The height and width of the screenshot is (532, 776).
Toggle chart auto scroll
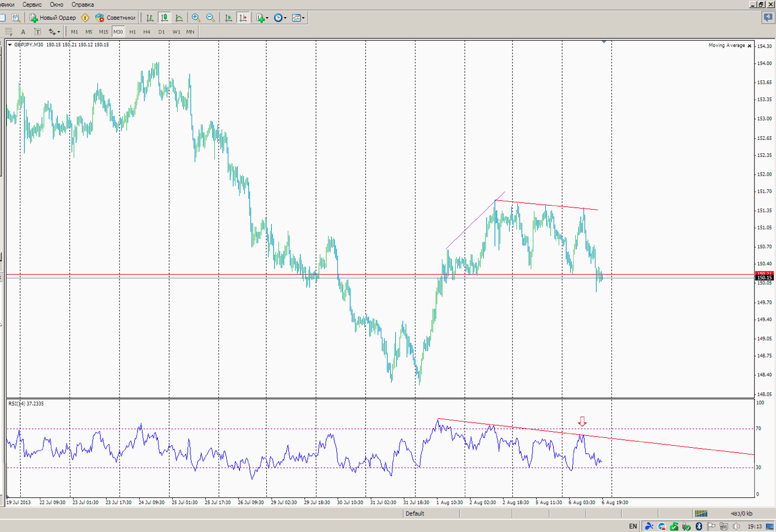point(228,18)
